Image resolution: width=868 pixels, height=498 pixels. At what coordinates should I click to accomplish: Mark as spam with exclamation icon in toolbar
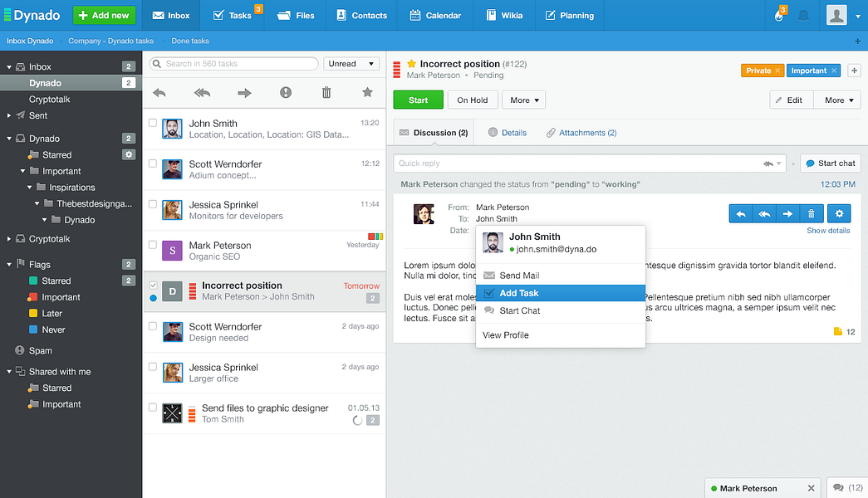[x=286, y=92]
